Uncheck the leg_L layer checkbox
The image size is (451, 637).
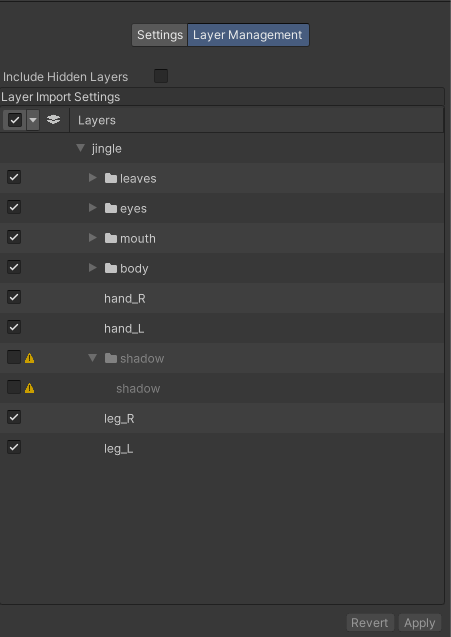click(x=14, y=447)
